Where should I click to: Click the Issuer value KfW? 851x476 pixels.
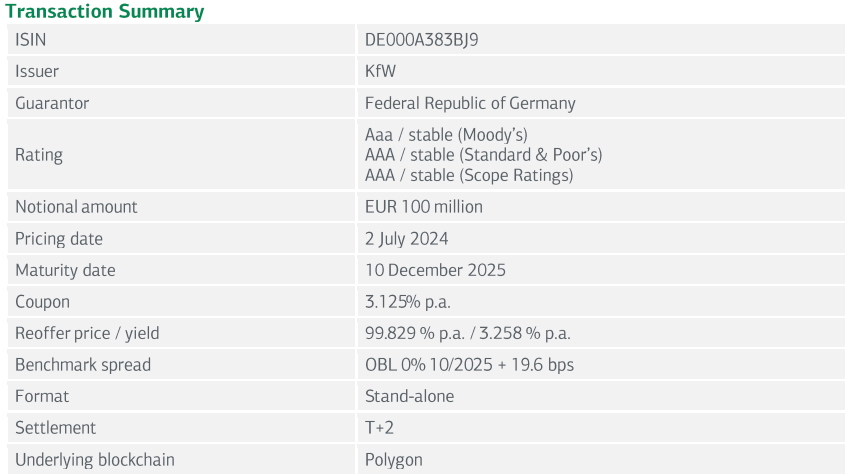click(381, 72)
